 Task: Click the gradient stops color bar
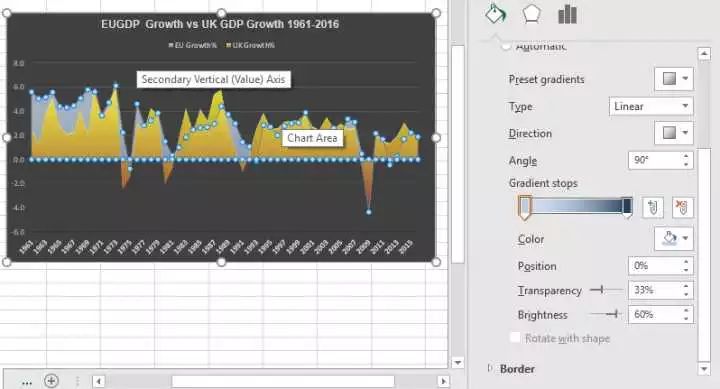click(x=576, y=205)
